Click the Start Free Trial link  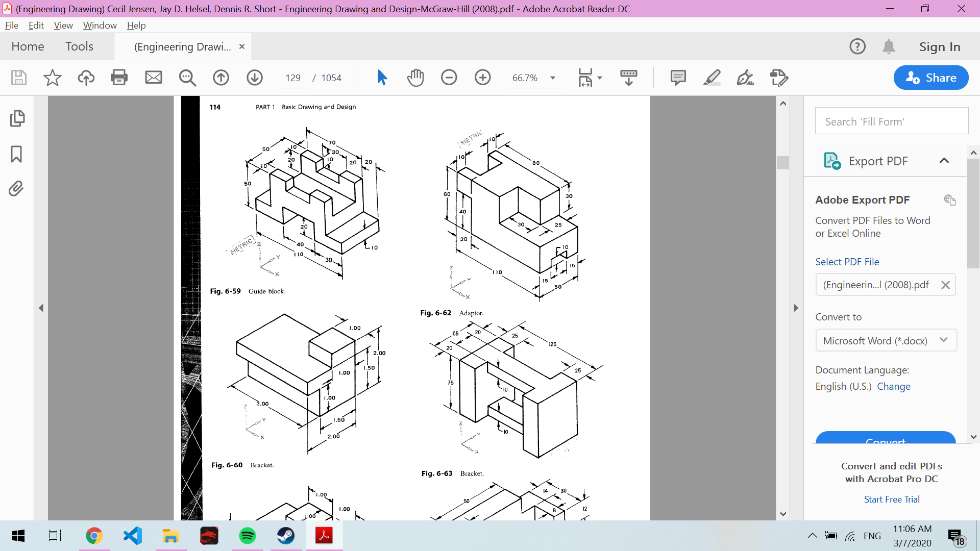pyautogui.click(x=891, y=499)
